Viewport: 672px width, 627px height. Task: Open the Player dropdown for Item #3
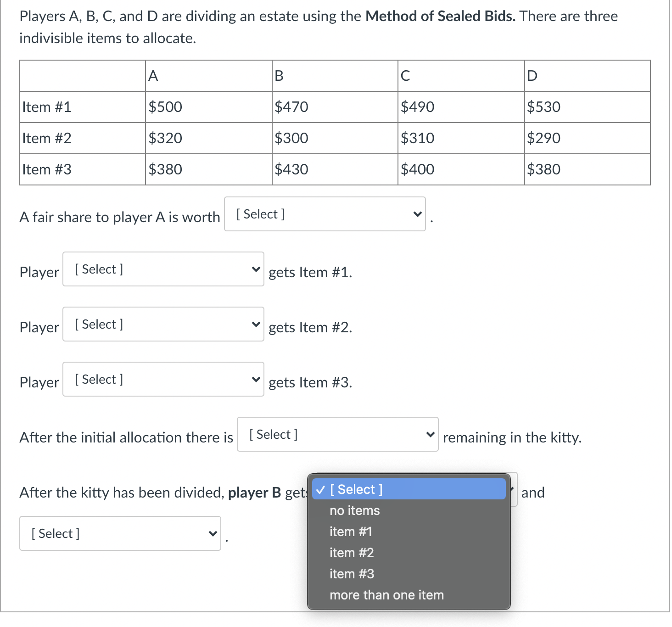pyautogui.click(x=162, y=379)
